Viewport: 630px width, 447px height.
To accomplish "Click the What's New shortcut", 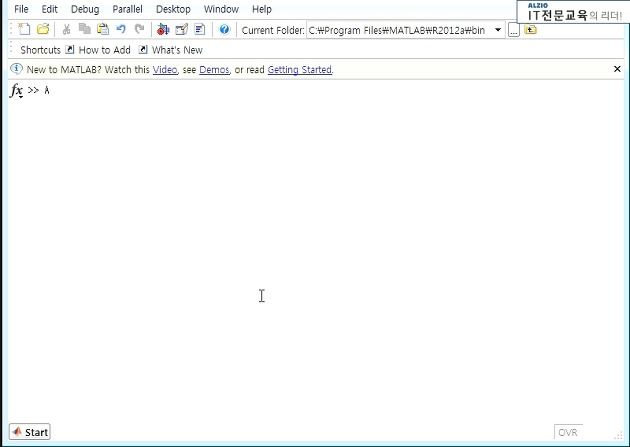I will click(x=170, y=50).
